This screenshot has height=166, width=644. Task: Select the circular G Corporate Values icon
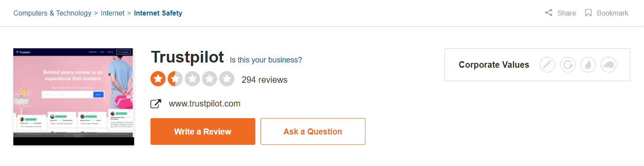point(567,65)
